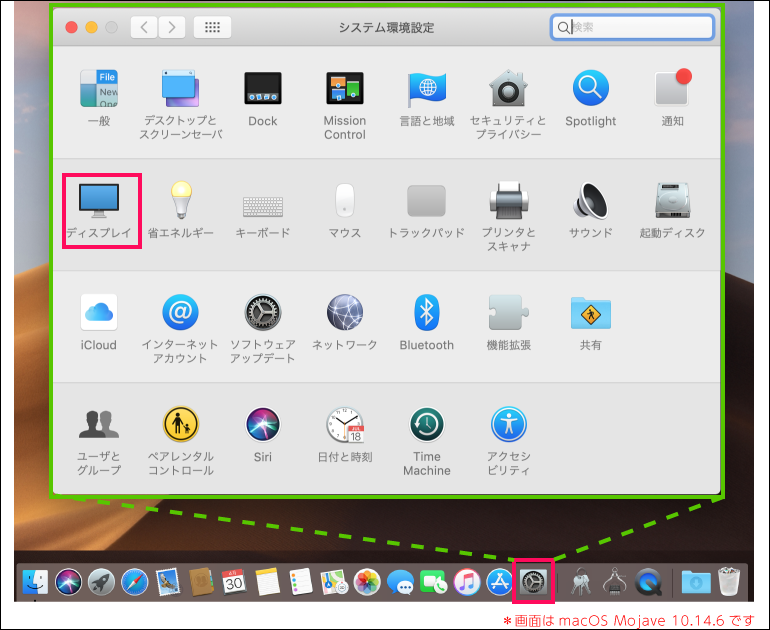The height and width of the screenshot is (630, 770).
Task: Open サウンド preference pane
Action: pos(590,210)
